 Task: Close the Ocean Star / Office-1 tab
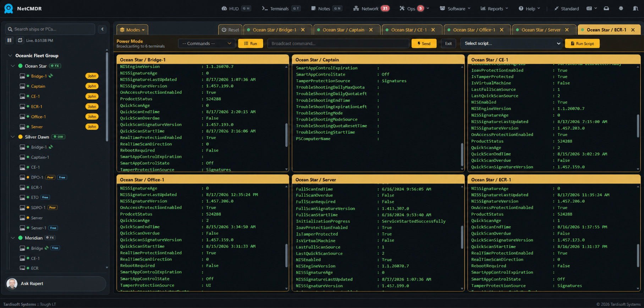502,30
